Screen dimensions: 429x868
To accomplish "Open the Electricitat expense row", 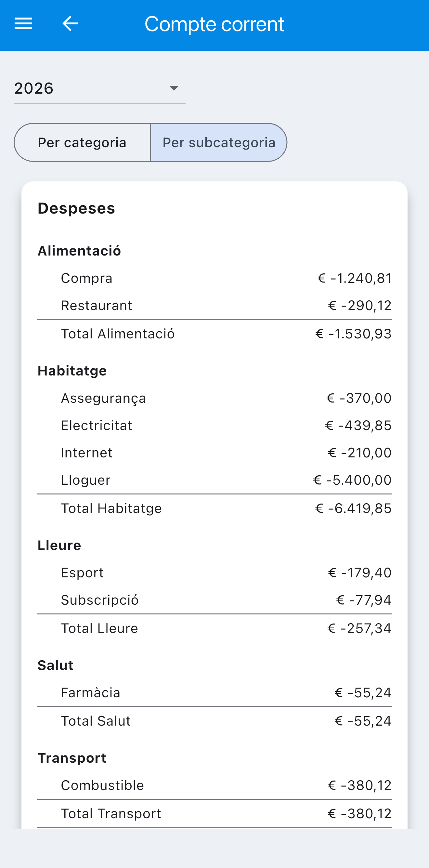I will 214,426.
